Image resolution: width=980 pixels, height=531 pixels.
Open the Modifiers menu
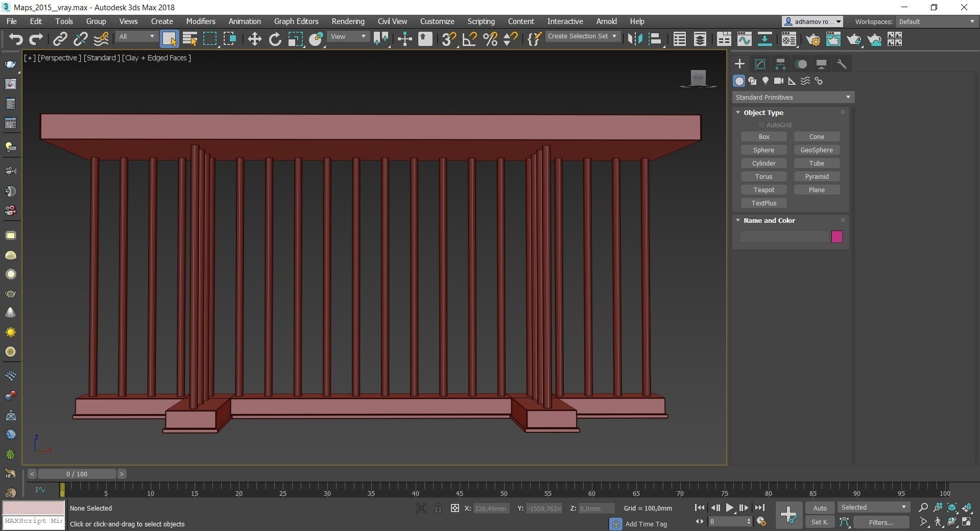point(200,21)
